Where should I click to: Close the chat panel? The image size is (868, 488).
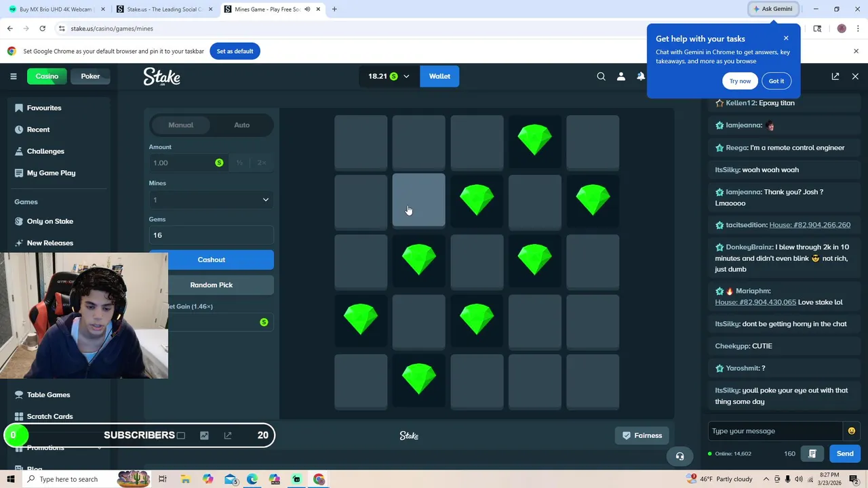pos(855,77)
